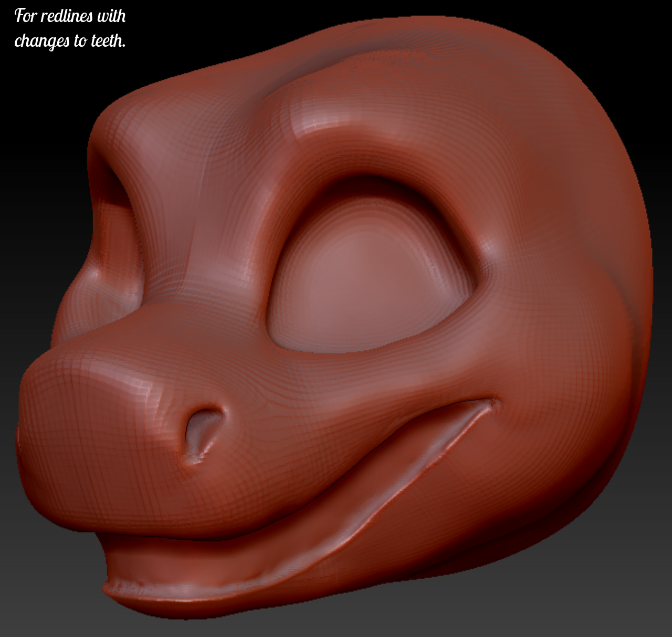Image resolution: width=672 pixels, height=637 pixels.
Task: Click the "For redlines with changes to teeth." caption
Action: (x=70, y=28)
